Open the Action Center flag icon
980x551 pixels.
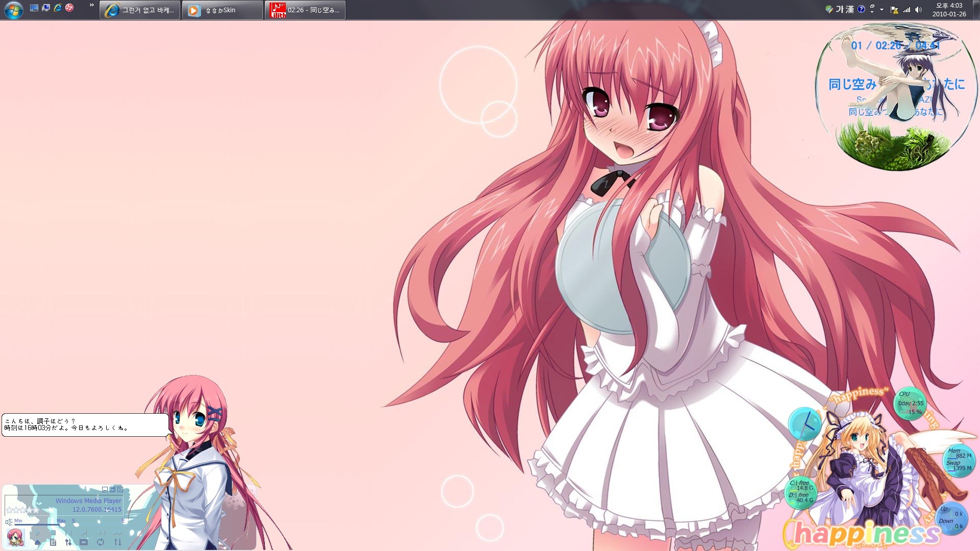pos(894,10)
